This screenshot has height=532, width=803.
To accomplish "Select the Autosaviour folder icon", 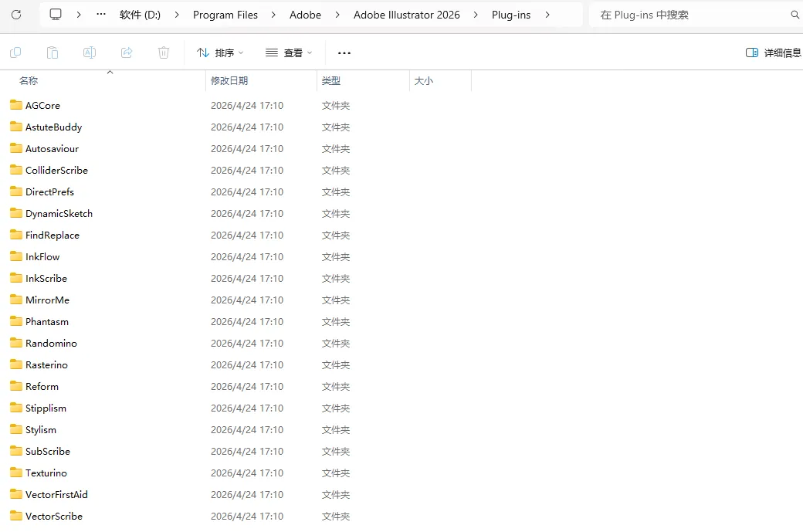I will [x=16, y=148].
